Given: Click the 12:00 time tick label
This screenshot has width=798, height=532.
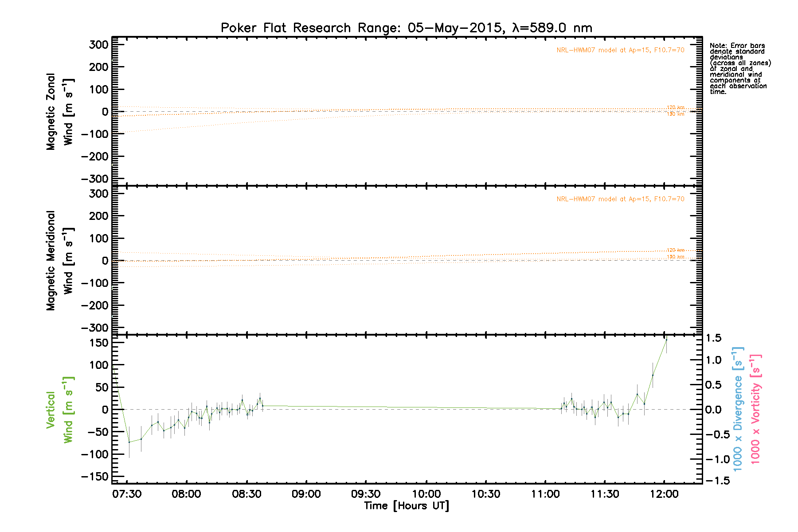Looking at the screenshot, I should [x=664, y=494].
